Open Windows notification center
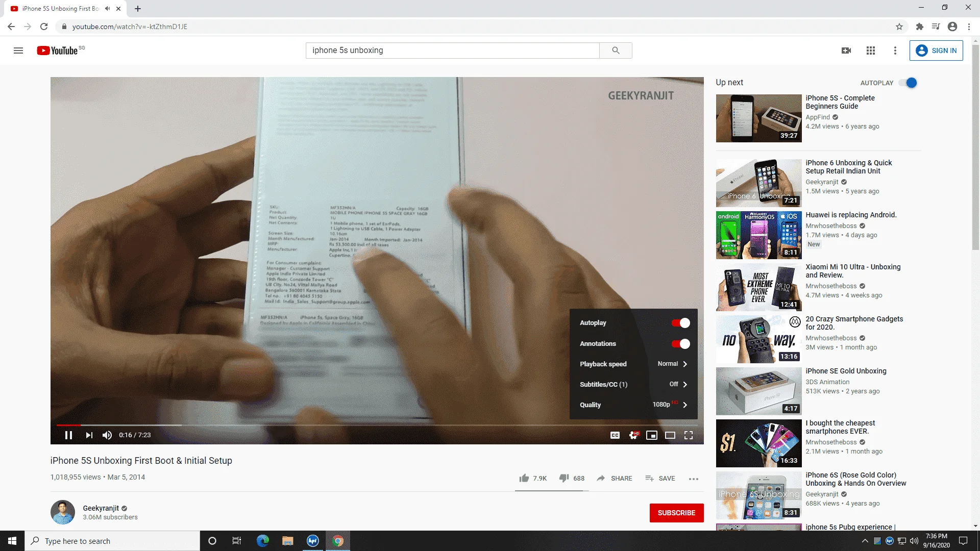This screenshot has width=980, height=551. click(x=963, y=541)
